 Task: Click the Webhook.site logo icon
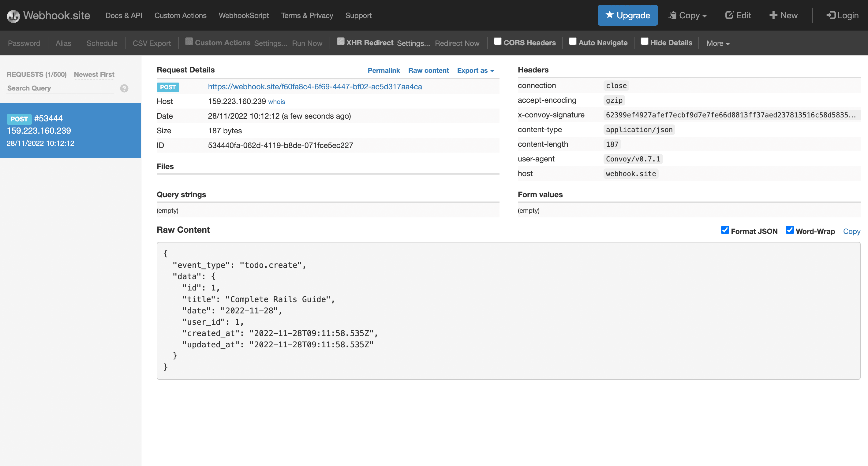[x=13, y=16]
